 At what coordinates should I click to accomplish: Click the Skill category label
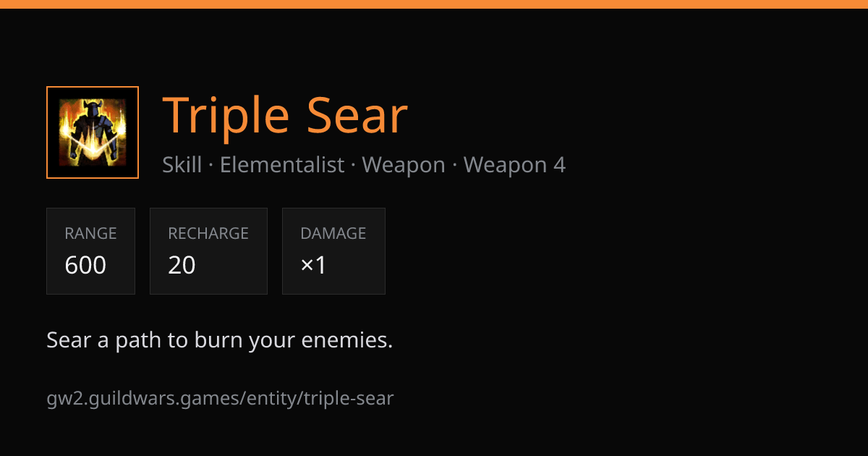[x=182, y=165]
